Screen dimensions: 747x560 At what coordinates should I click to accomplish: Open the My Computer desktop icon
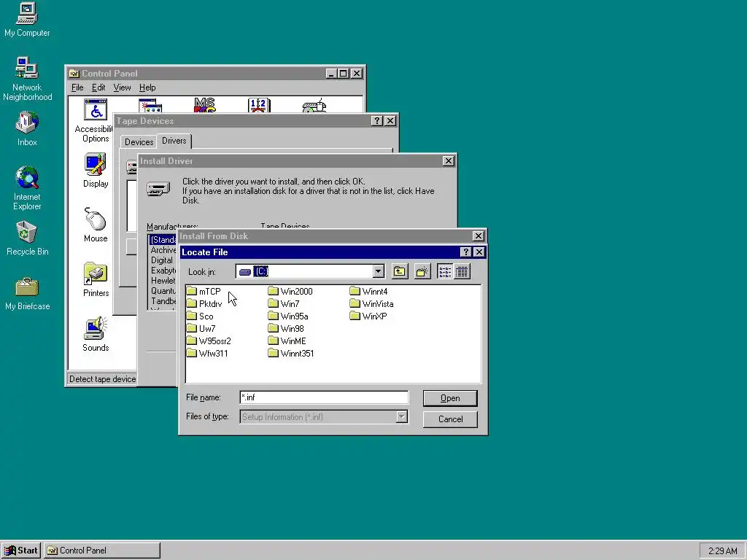tap(27, 20)
